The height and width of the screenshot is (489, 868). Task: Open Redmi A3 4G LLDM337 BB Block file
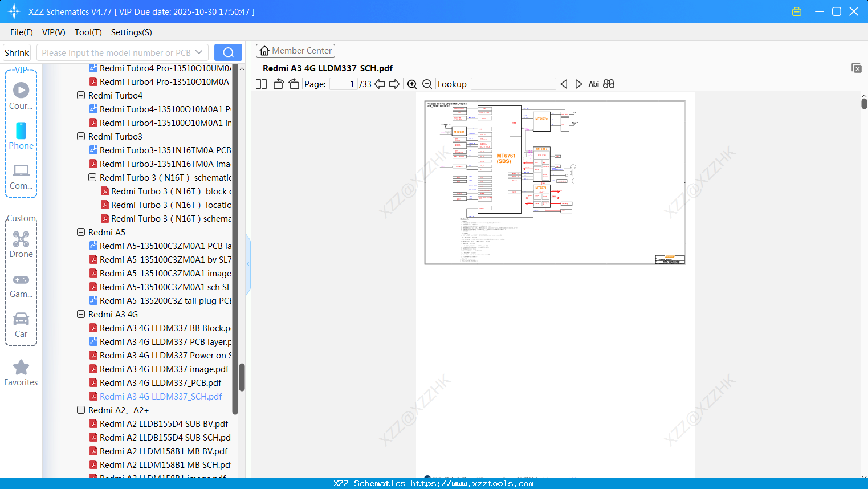[x=166, y=328]
